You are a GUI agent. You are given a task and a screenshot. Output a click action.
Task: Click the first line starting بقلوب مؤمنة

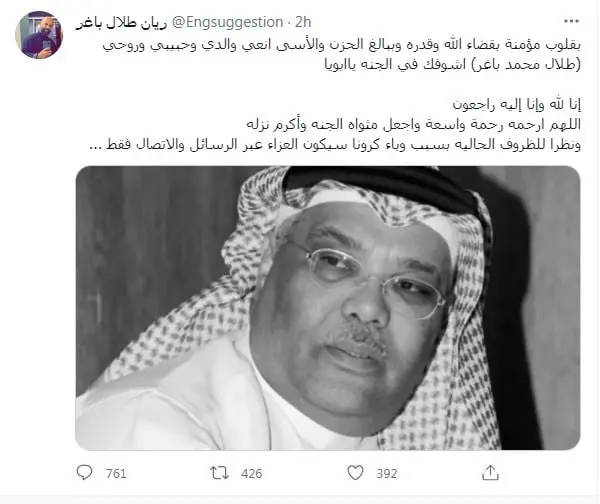pos(341,45)
